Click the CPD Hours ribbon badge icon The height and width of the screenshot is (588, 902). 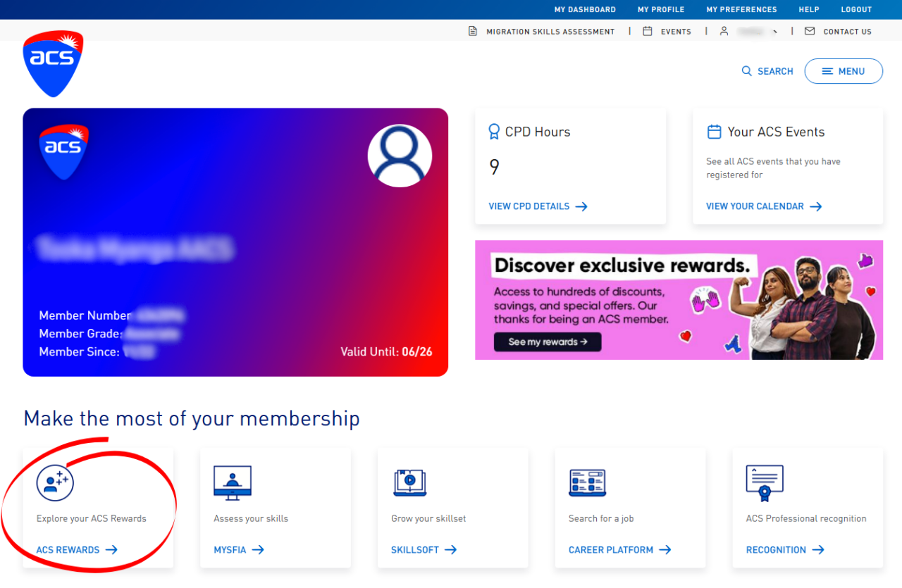[494, 132]
